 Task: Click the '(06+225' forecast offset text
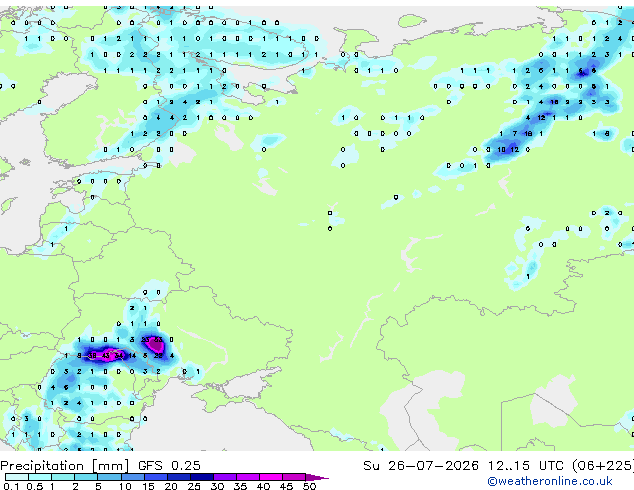click(x=602, y=466)
